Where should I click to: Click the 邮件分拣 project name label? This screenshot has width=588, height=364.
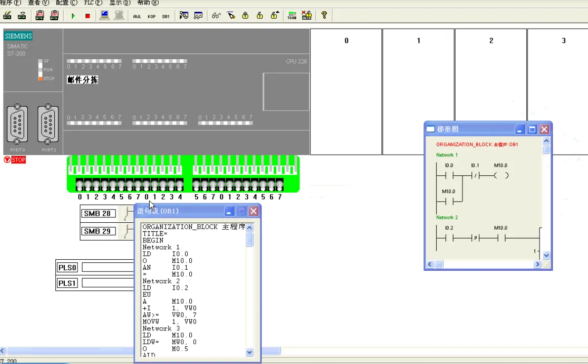(83, 80)
